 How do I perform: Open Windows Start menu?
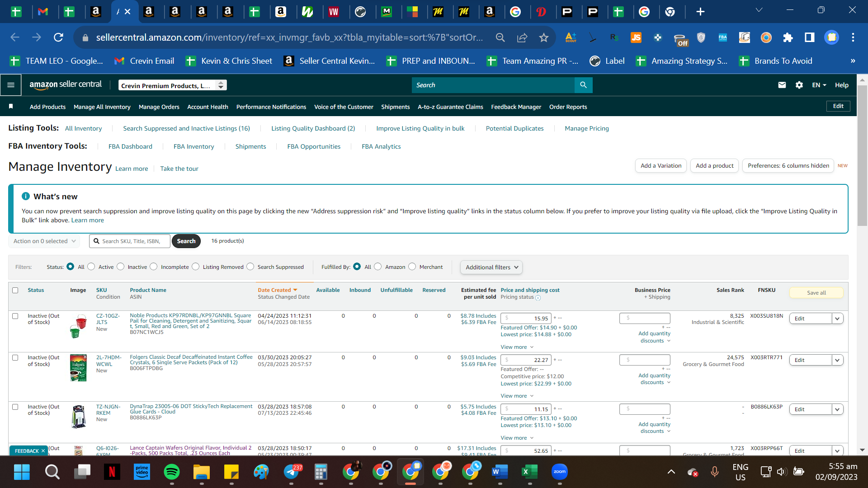[22, 472]
